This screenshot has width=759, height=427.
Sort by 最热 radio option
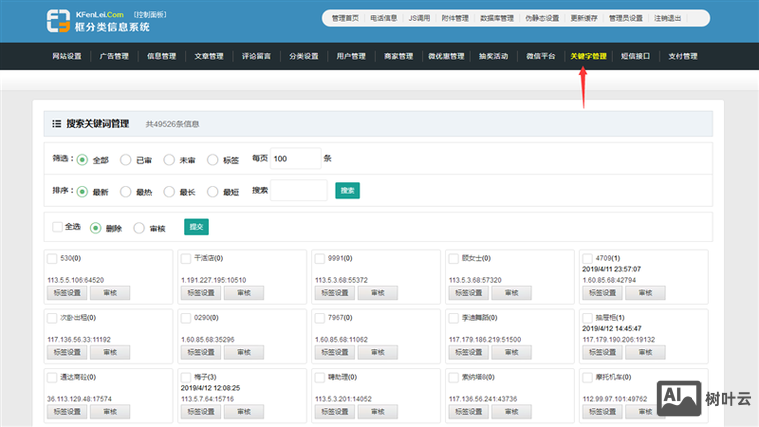pyautogui.click(x=125, y=191)
